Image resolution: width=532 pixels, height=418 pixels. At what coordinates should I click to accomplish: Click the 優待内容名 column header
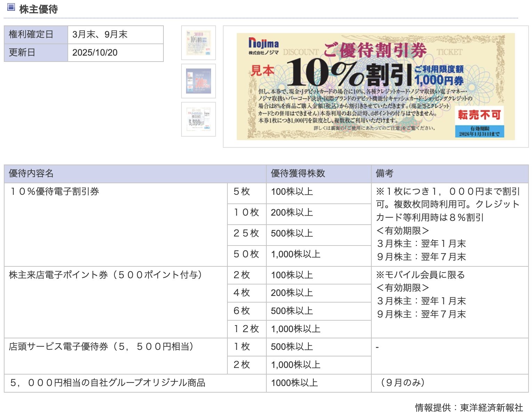31,173
